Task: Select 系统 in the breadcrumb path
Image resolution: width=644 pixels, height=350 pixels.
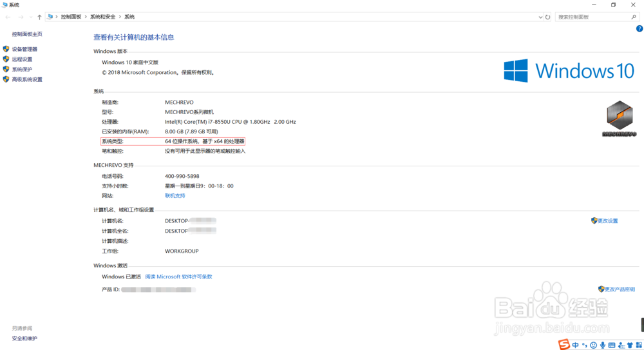Action: click(x=129, y=17)
